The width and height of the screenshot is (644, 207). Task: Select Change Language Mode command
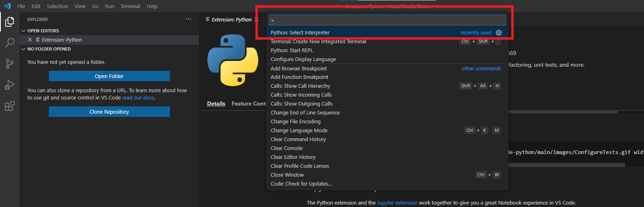click(x=387, y=130)
